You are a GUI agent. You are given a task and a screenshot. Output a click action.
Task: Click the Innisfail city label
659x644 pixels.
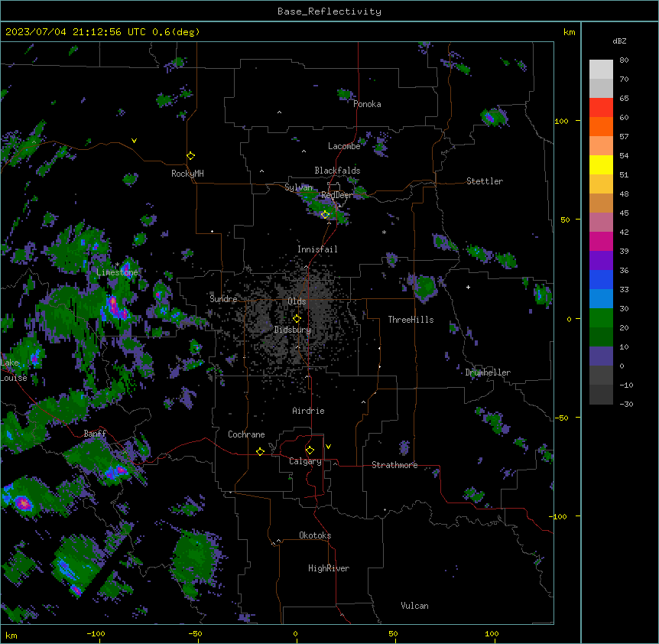tap(317, 249)
